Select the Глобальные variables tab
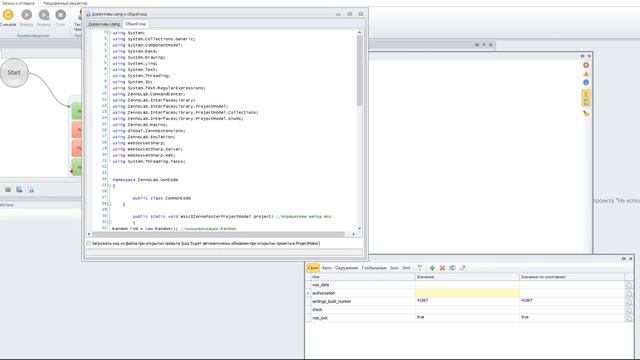Screen dimensions: 640x360 point(374,268)
